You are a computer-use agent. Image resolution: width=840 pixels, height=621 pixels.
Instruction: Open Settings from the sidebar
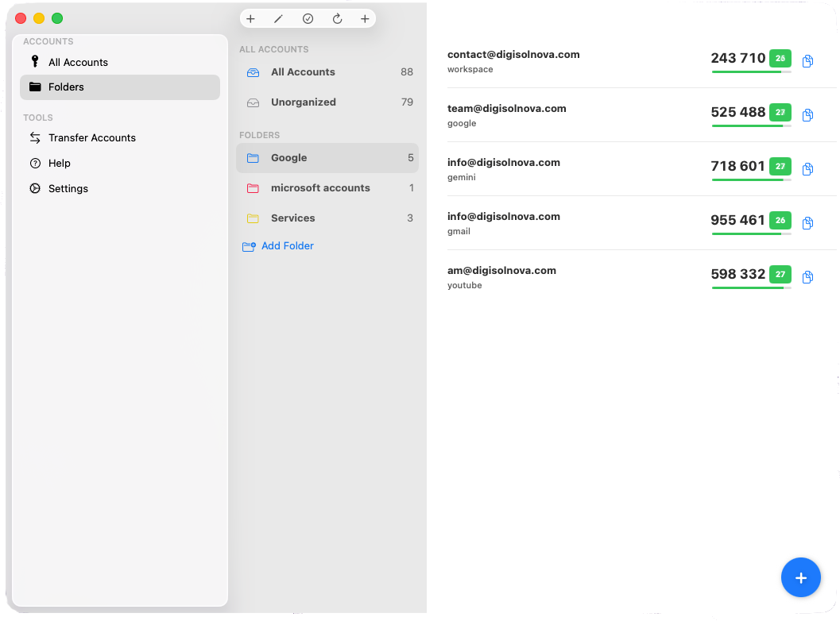tap(68, 188)
